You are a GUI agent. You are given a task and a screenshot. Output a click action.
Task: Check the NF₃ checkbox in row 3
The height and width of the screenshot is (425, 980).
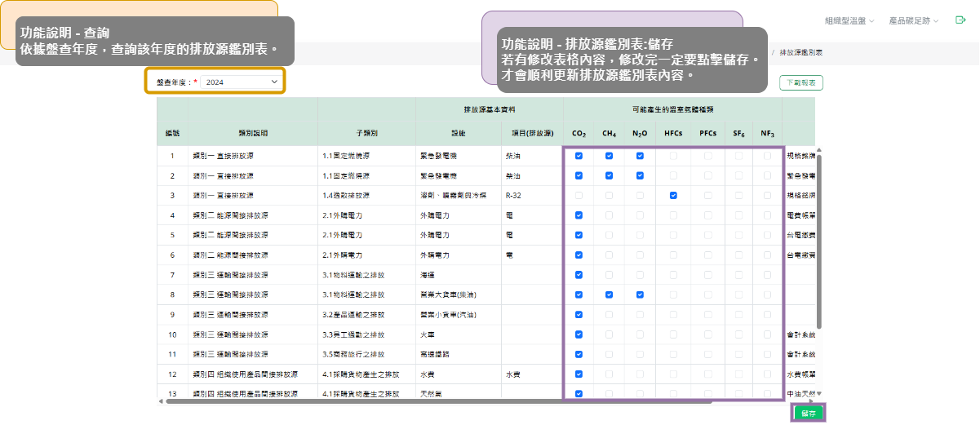tap(767, 196)
